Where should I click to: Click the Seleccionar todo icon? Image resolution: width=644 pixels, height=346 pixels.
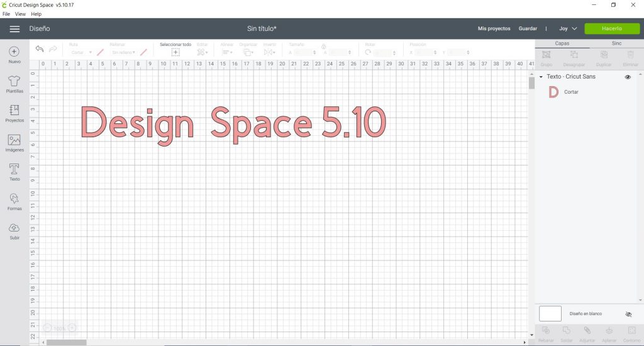175,52
